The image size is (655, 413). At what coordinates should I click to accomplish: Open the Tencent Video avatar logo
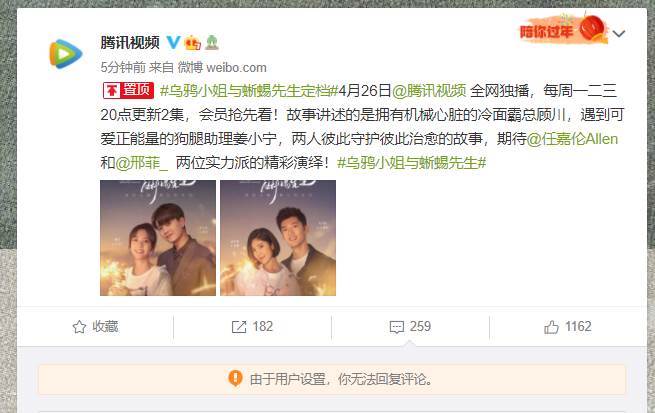point(66,53)
